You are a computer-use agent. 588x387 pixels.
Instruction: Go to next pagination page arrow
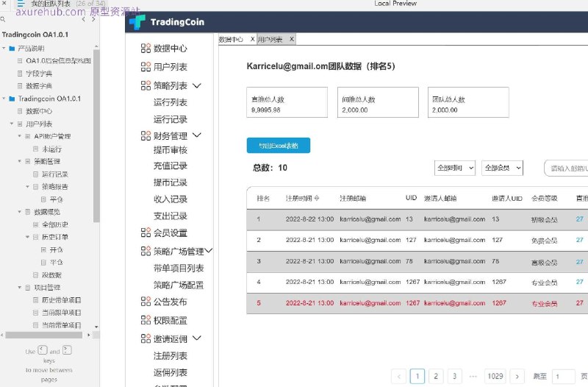click(x=517, y=376)
